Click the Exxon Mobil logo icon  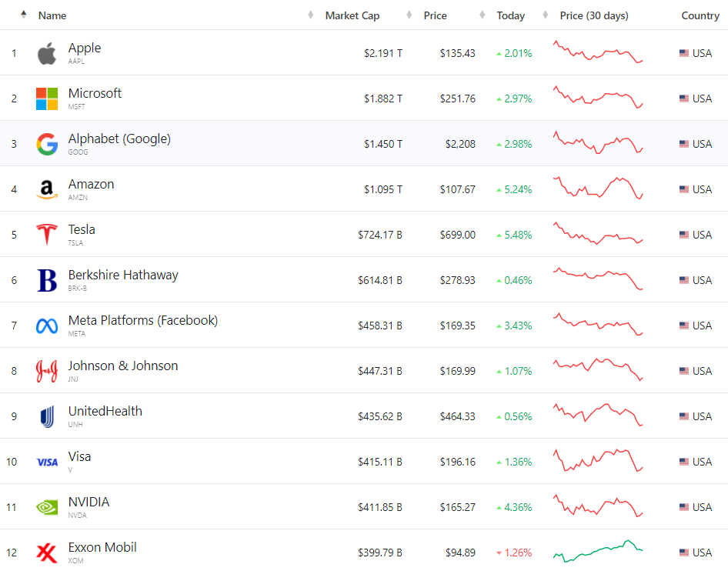click(47, 553)
